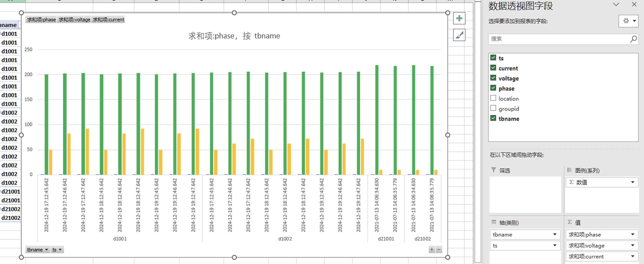The width and height of the screenshot is (644, 264).
Task: Open the field list gear tools
Action: [628, 21]
